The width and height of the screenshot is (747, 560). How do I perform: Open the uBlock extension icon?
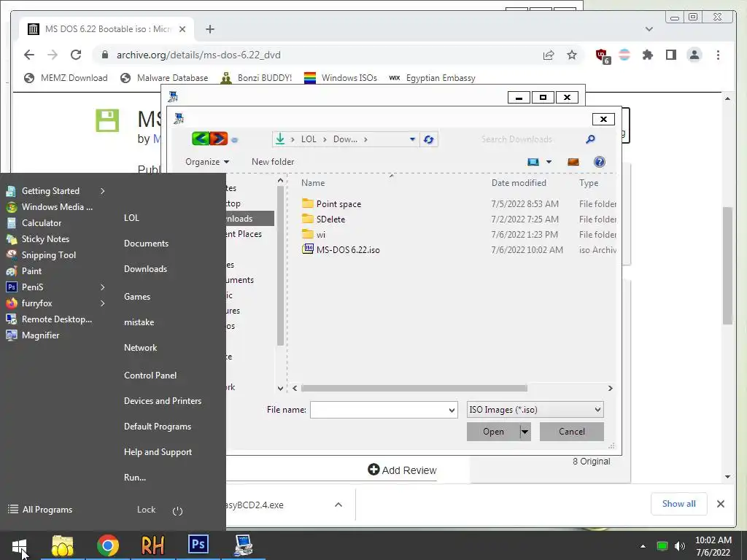(602, 55)
